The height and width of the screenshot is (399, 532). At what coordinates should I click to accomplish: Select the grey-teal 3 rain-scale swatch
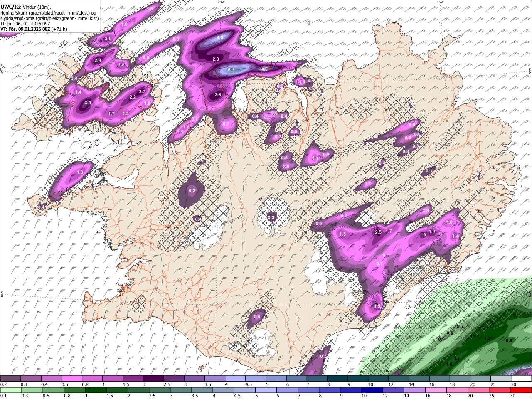click(181, 390)
